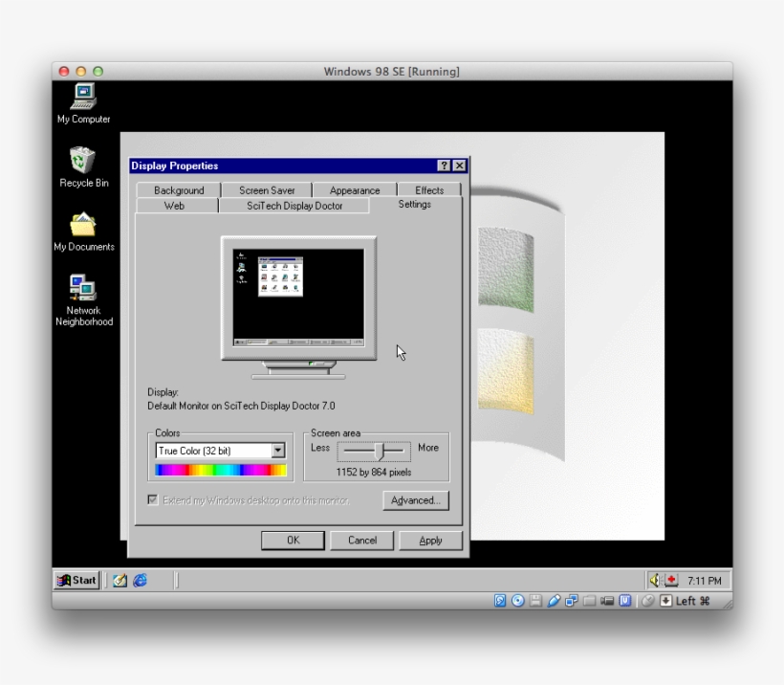Click VirtualBox shared folders status icon
Screen dimensions: 784x685
[590, 601]
